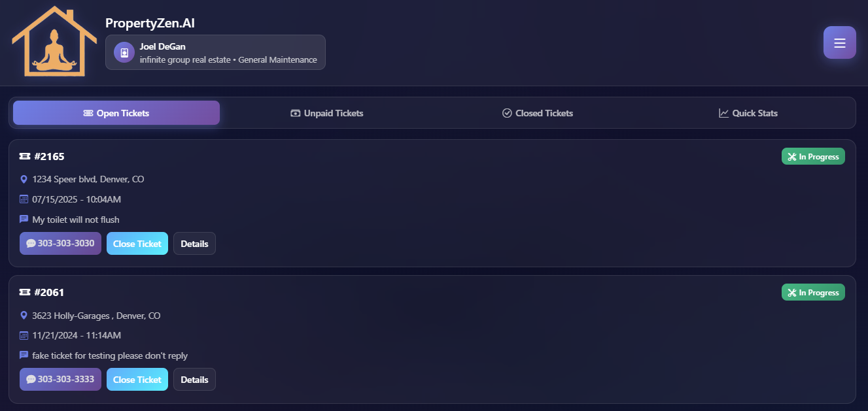The width and height of the screenshot is (868, 411).
Task: Click Close Ticket for ticket #2165
Action: [137, 243]
